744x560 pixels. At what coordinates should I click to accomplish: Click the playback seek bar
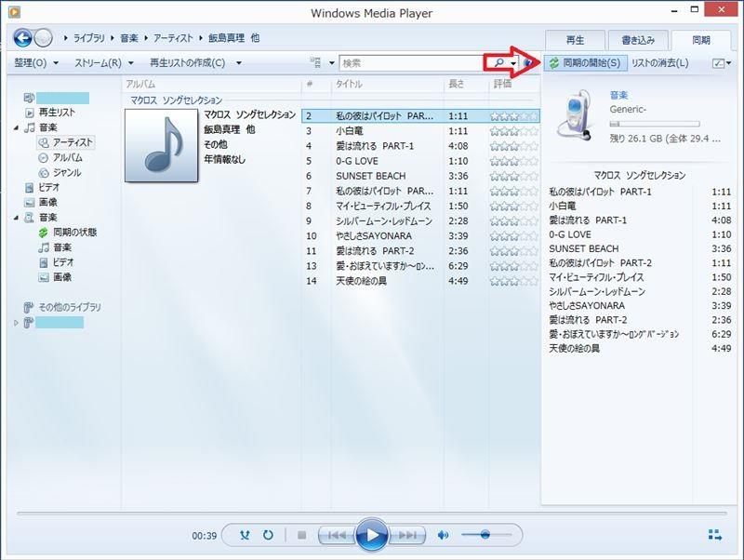(x=371, y=513)
